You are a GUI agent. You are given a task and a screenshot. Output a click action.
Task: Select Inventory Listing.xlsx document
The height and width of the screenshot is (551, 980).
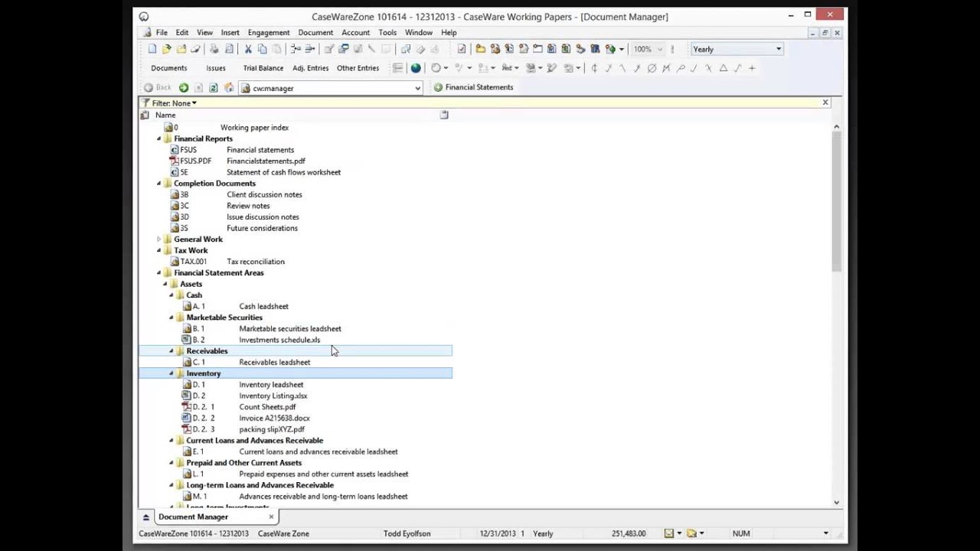tap(273, 396)
